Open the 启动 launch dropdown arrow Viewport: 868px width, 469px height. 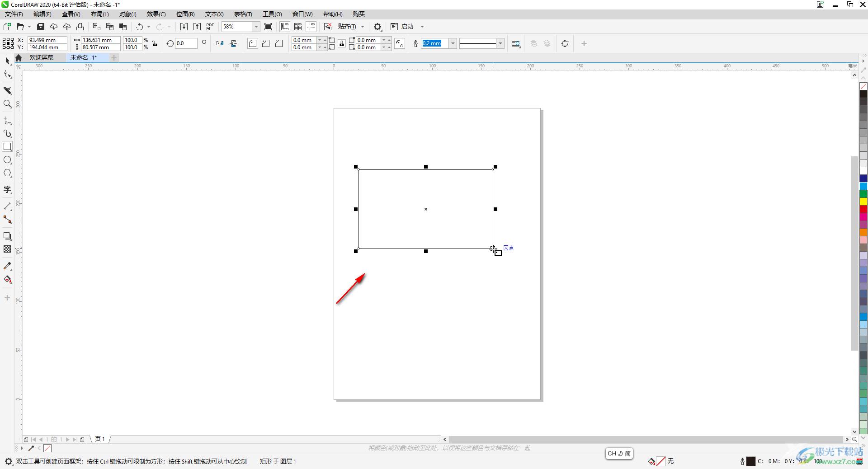pos(422,27)
